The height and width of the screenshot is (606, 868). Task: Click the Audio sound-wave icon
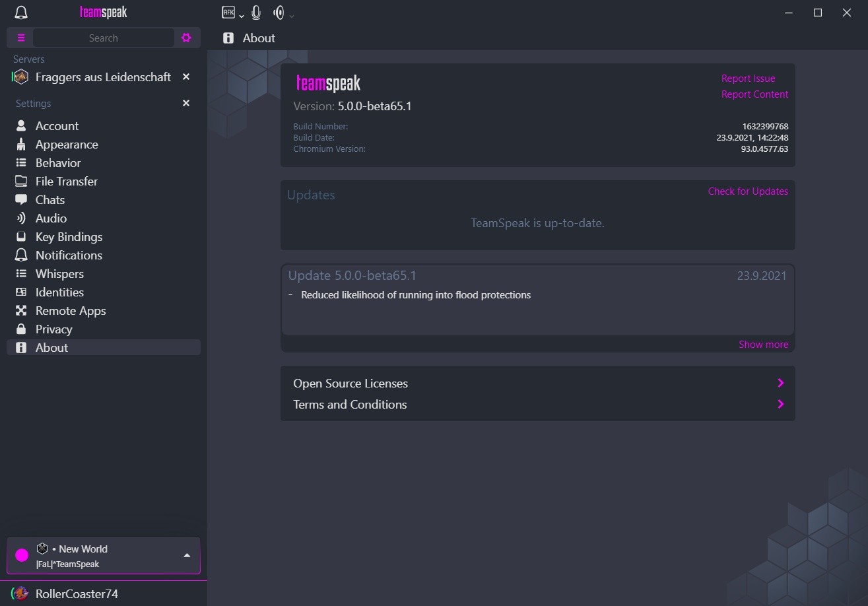21,218
